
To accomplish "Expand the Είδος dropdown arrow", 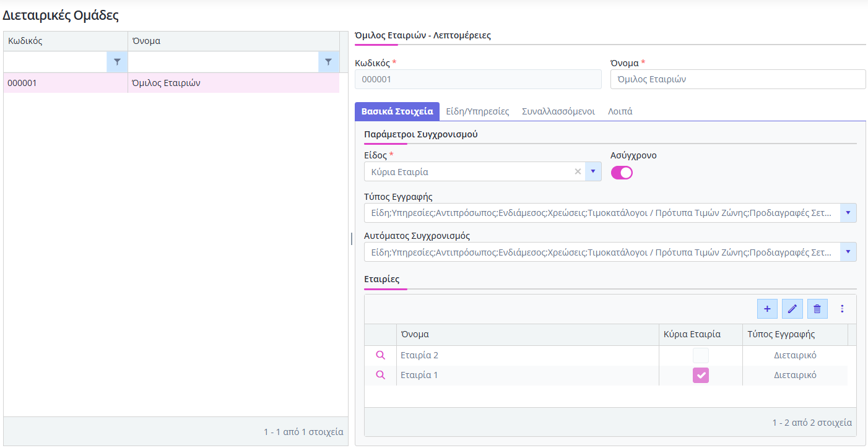I will coord(592,172).
